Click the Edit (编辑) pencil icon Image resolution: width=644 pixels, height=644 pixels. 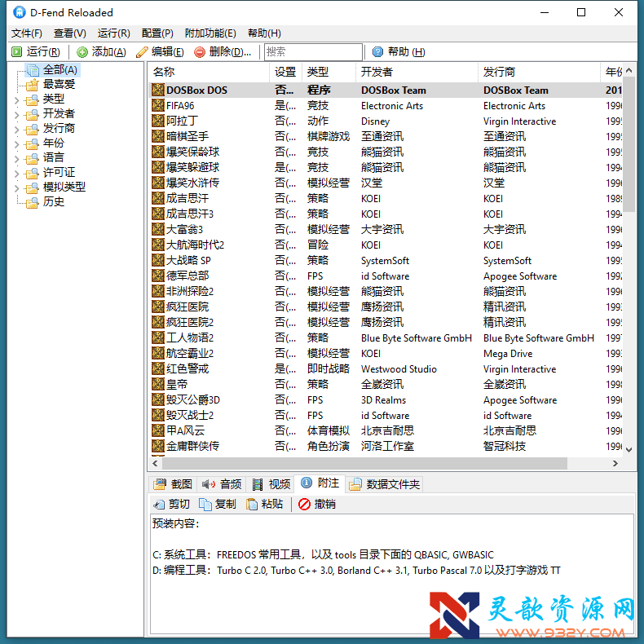(x=142, y=51)
